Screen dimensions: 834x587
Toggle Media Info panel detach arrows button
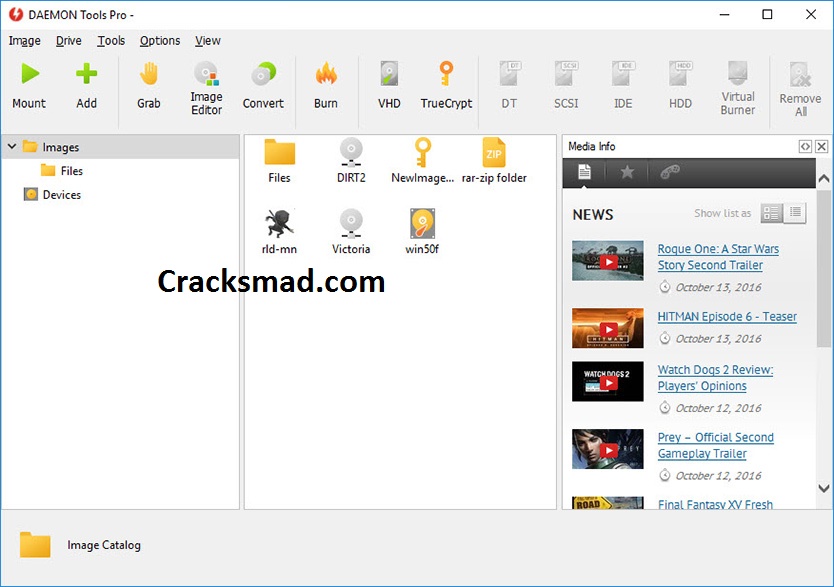(805, 146)
